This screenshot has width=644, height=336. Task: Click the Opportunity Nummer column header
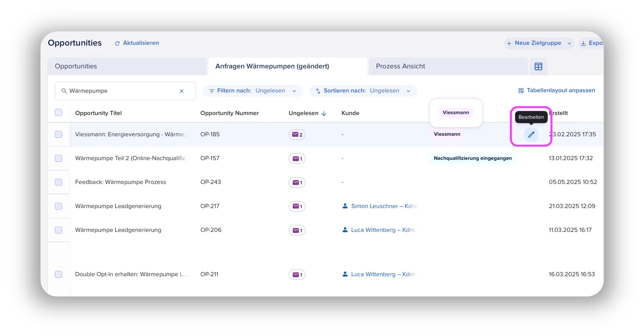click(x=229, y=113)
